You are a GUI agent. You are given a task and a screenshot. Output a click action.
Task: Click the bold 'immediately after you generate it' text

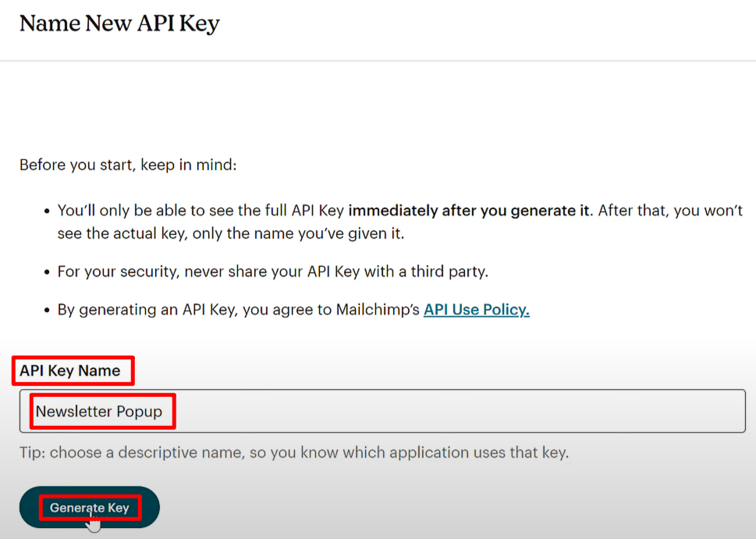click(469, 211)
